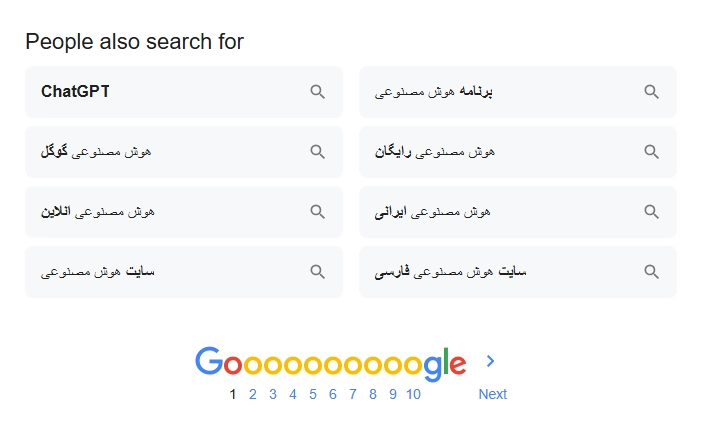
Task: Click the blue G in pagination logo
Action: 208,362
